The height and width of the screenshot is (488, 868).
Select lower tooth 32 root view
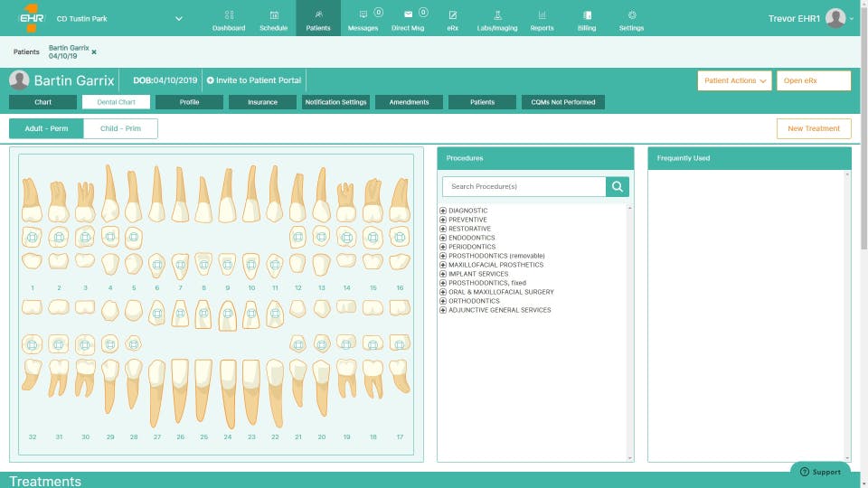tap(32, 375)
